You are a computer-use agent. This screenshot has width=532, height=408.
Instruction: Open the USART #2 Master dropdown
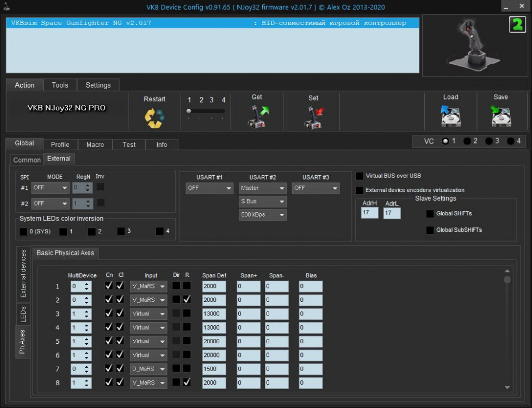pos(263,188)
